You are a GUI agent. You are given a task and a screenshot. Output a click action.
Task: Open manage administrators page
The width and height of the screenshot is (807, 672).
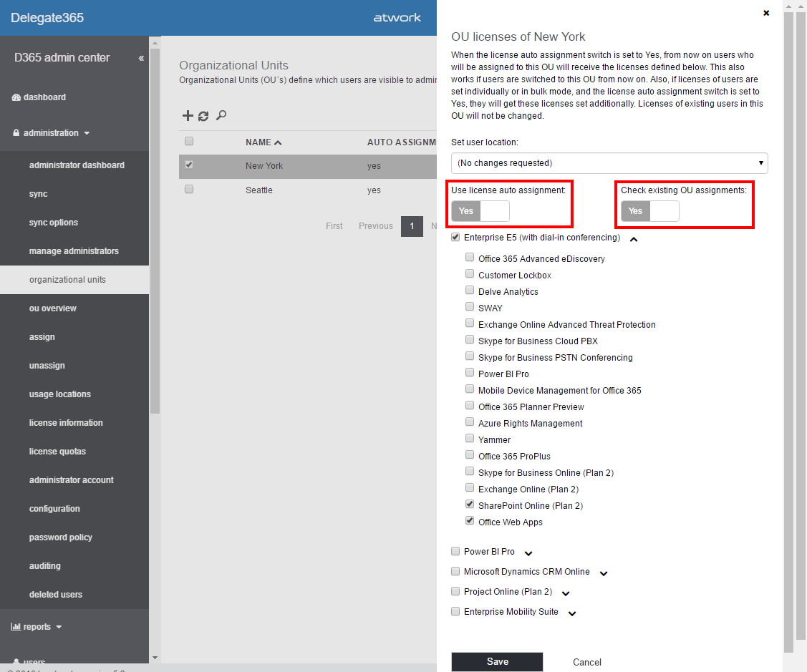[74, 251]
